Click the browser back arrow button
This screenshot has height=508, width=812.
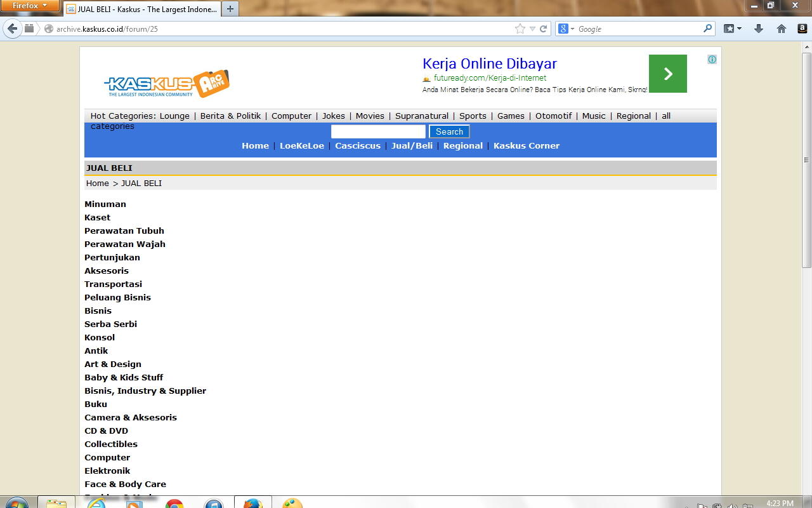(13, 29)
